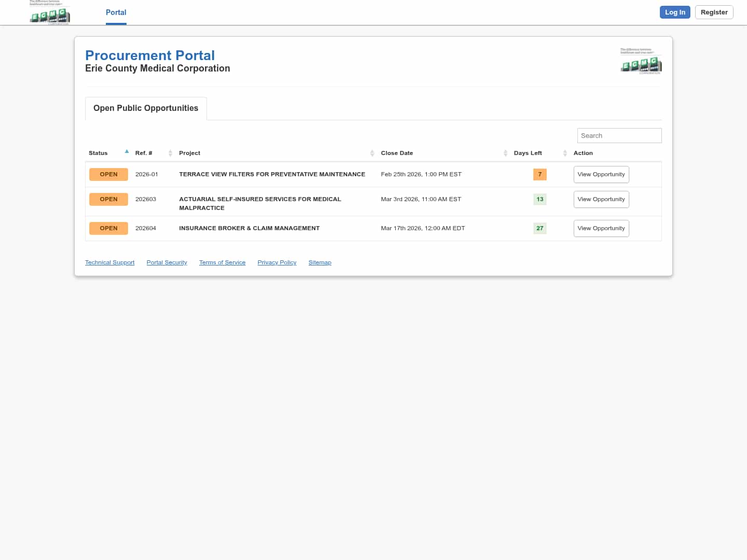Viewport: 747px width, 560px height.
Task: Sort by Ref. # column arrows
Action: [170, 153]
